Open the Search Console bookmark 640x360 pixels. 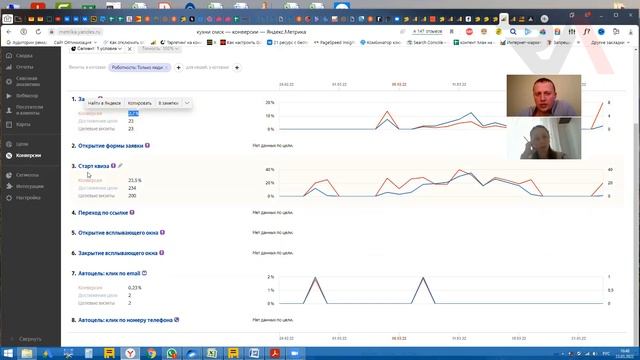[426, 42]
